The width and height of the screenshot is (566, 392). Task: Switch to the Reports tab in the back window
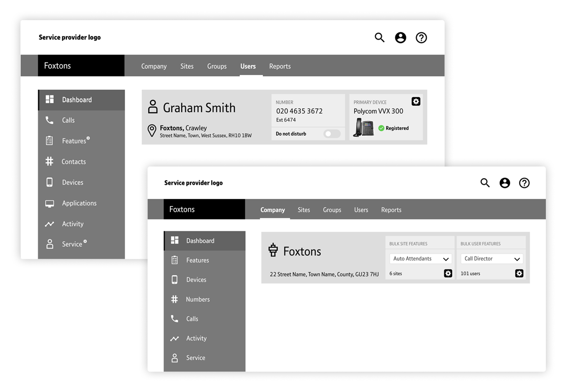[x=280, y=66]
